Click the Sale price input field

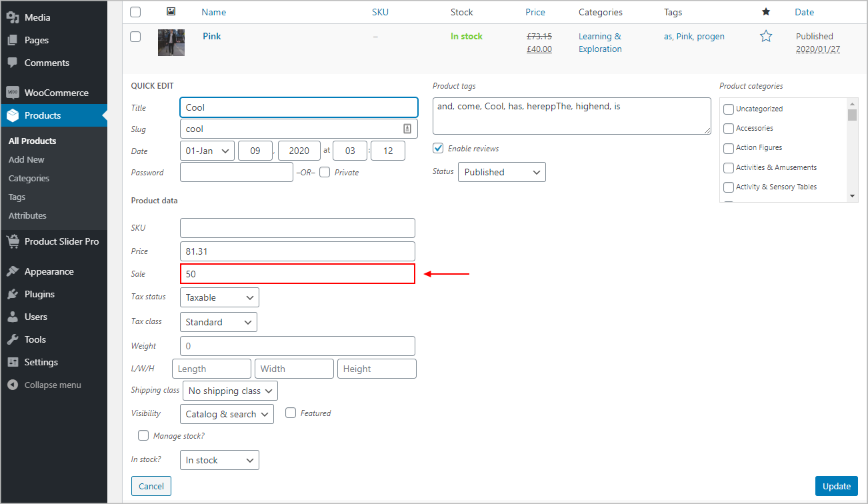(x=297, y=274)
